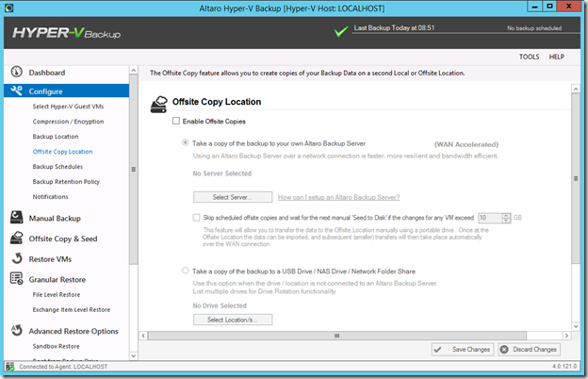The image size is (588, 379).
Task: Click the Granular Restore list icon
Action: (x=17, y=278)
